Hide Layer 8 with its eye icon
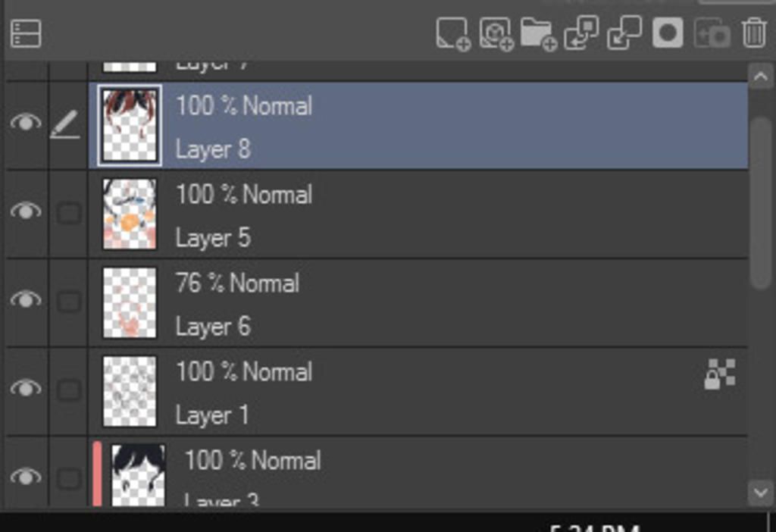The image size is (776, 532). [x=26, y=122]
